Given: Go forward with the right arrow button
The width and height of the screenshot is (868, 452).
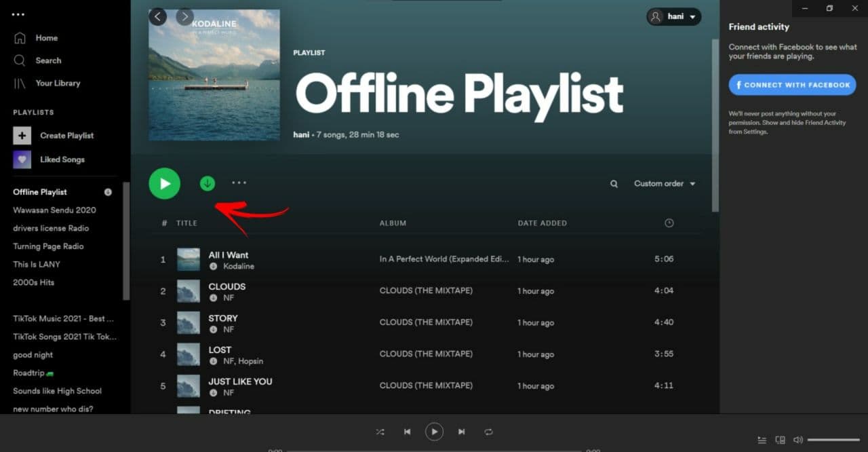Looking at the screenshot, I should [x=184, y=16].
